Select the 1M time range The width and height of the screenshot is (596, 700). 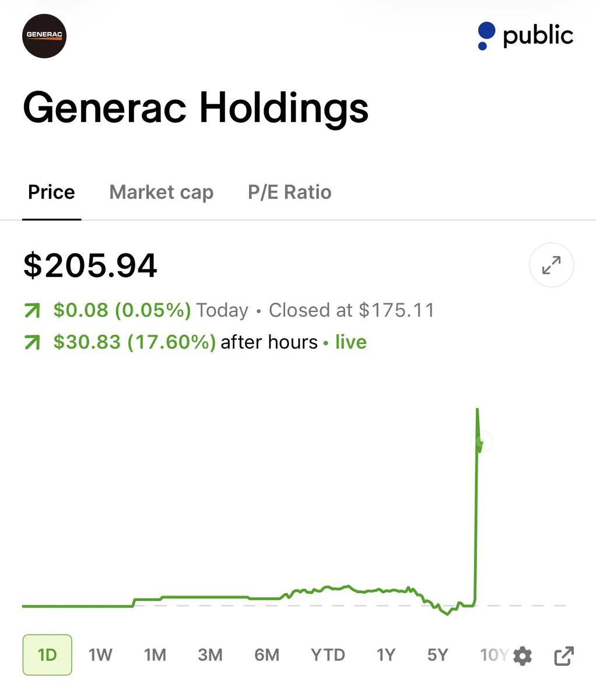pos(155,655)
